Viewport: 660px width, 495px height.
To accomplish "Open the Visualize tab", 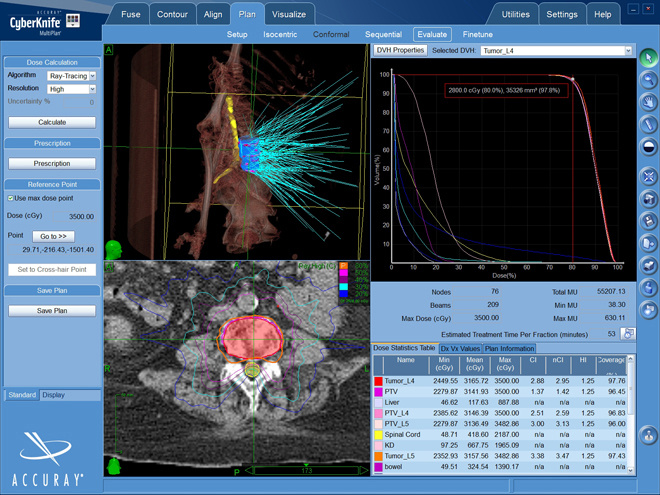I will tap(289, 14).
